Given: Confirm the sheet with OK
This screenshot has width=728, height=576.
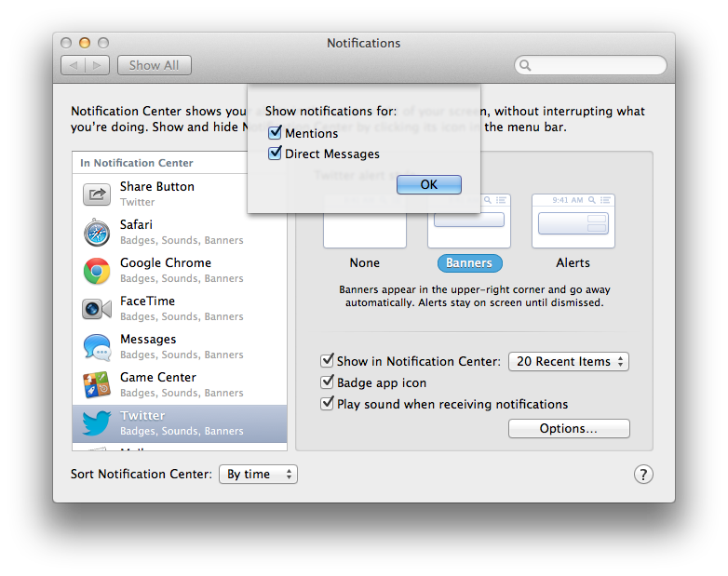Looking at the screenshot, I should (x=429, y=185).
